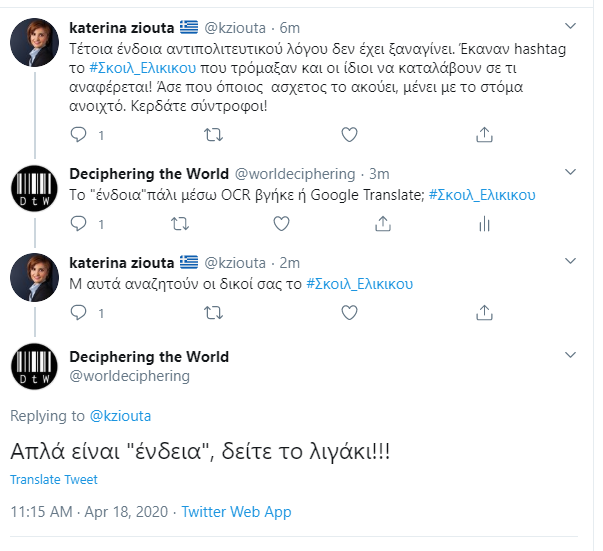Click the Translate Tweet link
This screenshot has height=551, width=603.
pos(54,480)
